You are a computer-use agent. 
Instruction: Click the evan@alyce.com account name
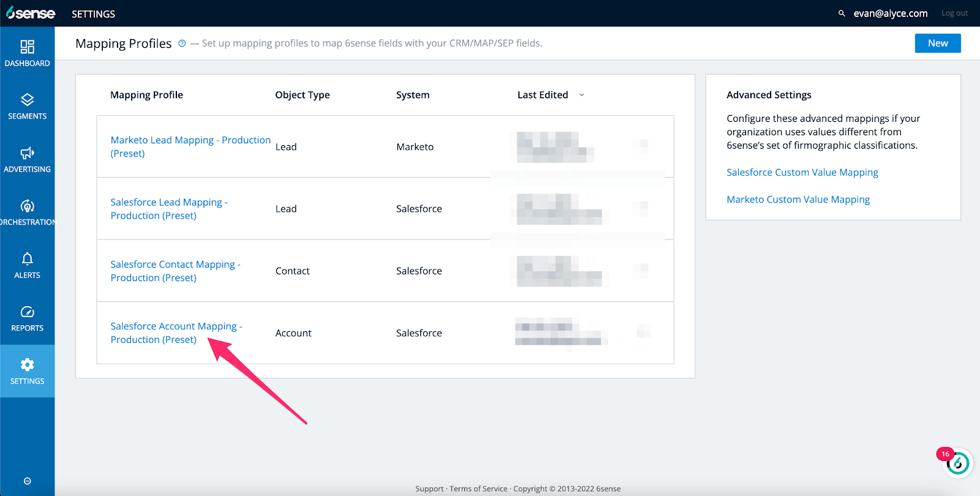click(x=891, y=13)
